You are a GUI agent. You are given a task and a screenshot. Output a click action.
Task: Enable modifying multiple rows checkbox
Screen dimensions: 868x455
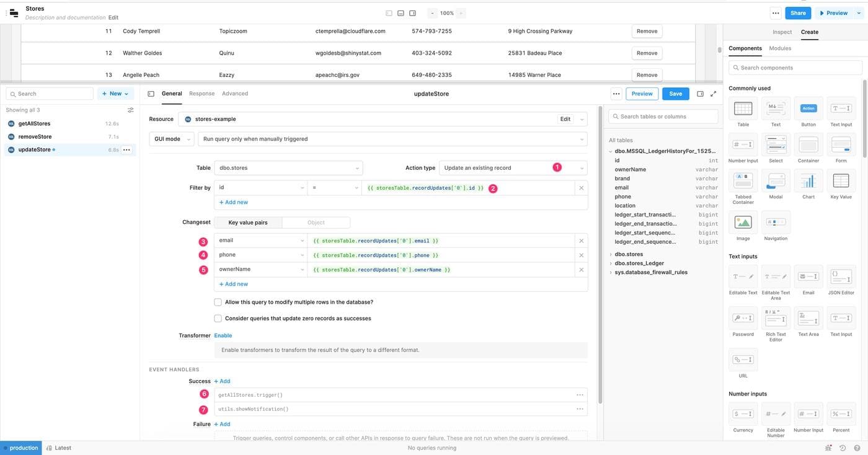click(218, 303)
